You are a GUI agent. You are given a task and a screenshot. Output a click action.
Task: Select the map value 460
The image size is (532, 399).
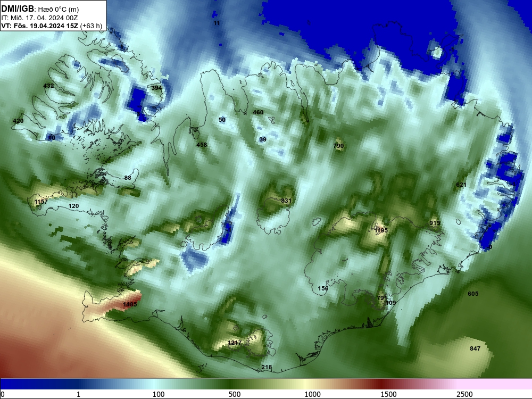(258, 112)
